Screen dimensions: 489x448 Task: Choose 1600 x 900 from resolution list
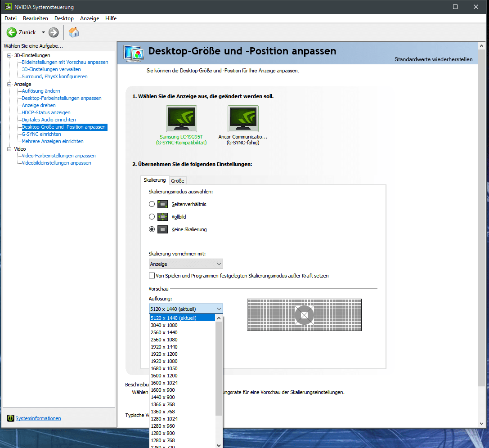(183, 390)
